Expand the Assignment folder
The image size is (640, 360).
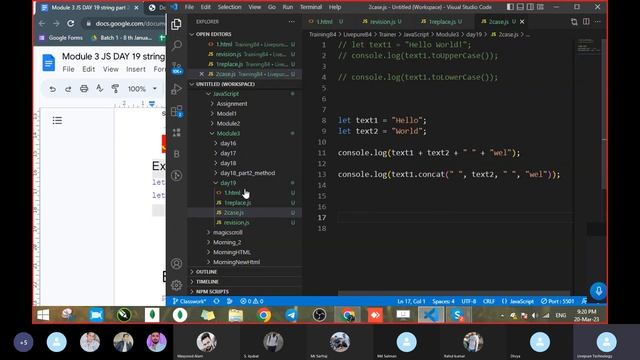[x=231, y=104]
